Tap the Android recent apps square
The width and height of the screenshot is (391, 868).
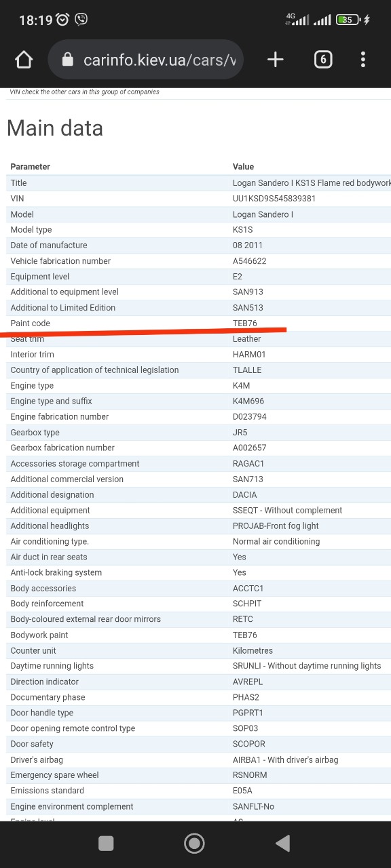click(106, 843)
